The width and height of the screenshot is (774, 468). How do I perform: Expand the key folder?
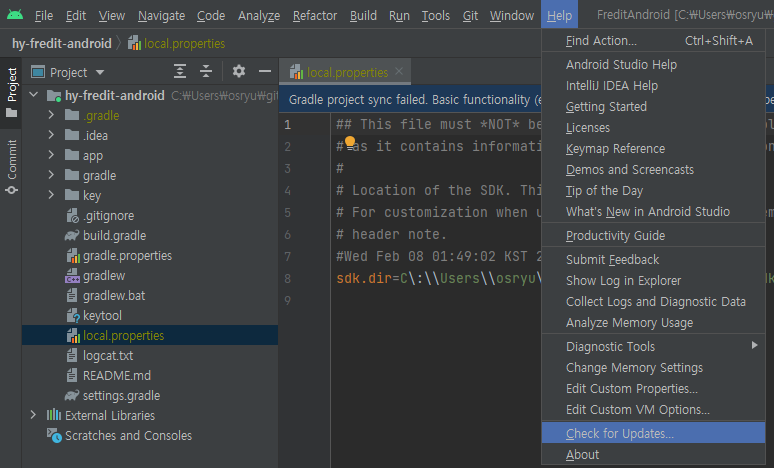tap(51, 195)
